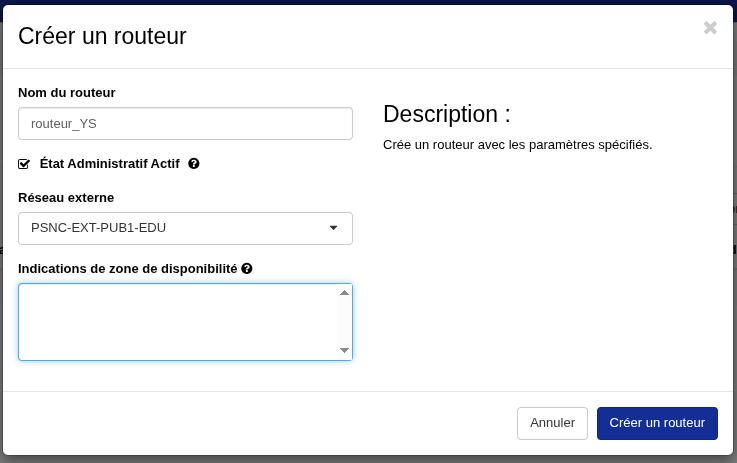Close the Créer un routeur dialog
The width and height of the screenshot is (737, 463).
coord(710,28)
